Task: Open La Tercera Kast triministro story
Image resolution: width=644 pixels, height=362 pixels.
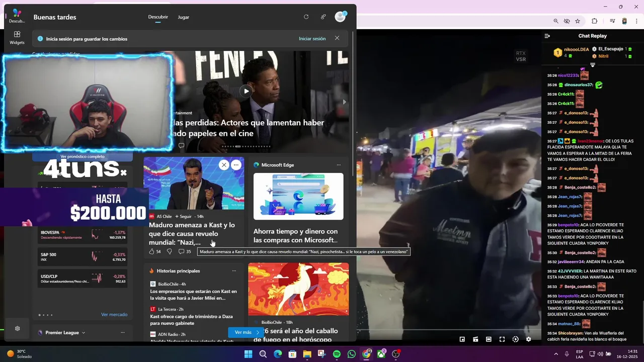Action: point(191,320)
